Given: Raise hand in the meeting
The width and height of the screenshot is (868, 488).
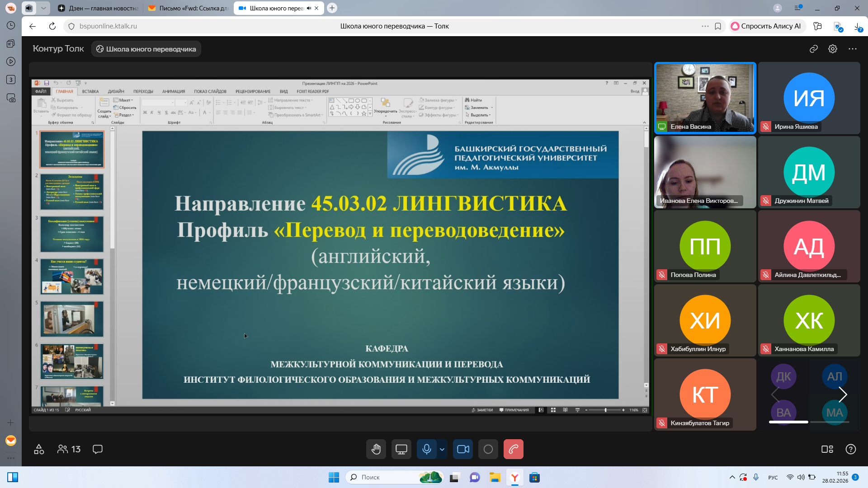Looking at the screenshot, I should (376, 449).
